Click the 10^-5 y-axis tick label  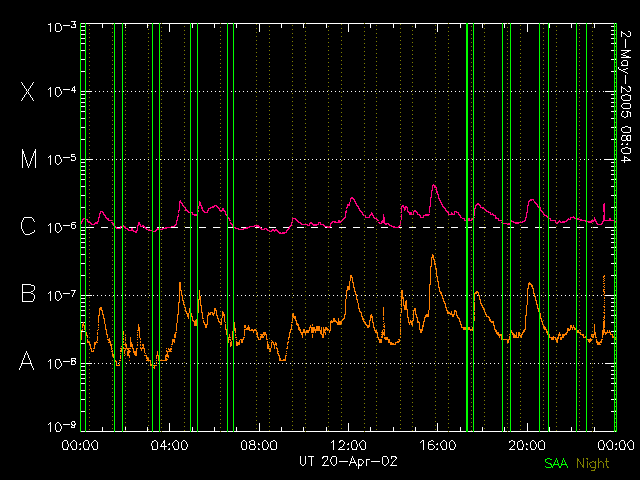pyautogui.click(x=62, y=160)
